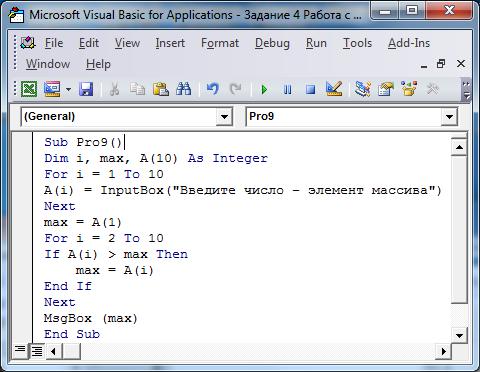Click the 'End If' line
The image size is (480, 372).
(68, 286)
